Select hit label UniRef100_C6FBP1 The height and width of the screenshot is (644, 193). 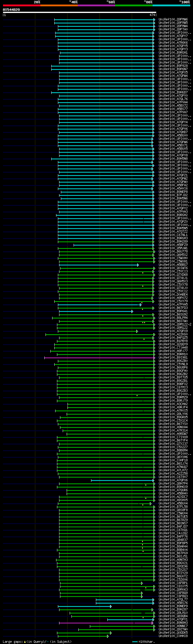point(173,583)
